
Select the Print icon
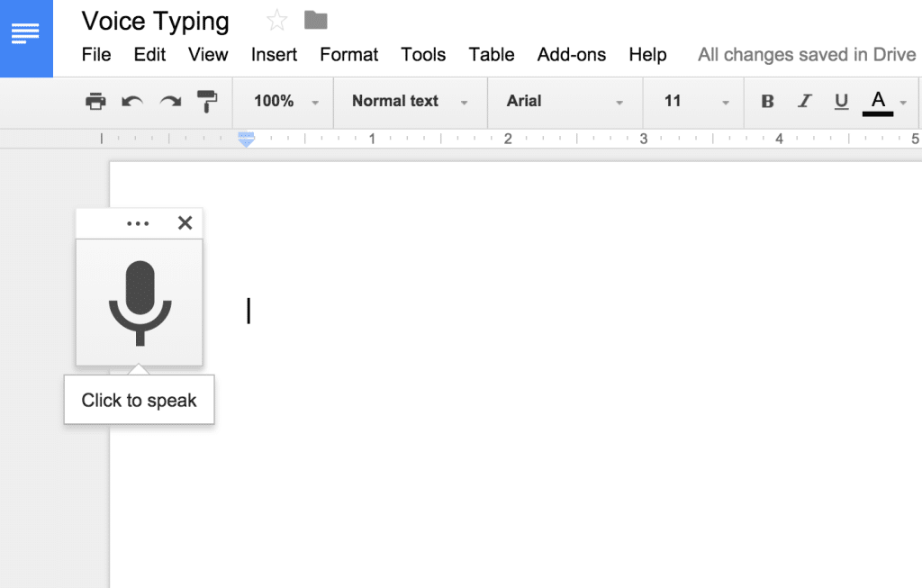(x=95, y=101)
